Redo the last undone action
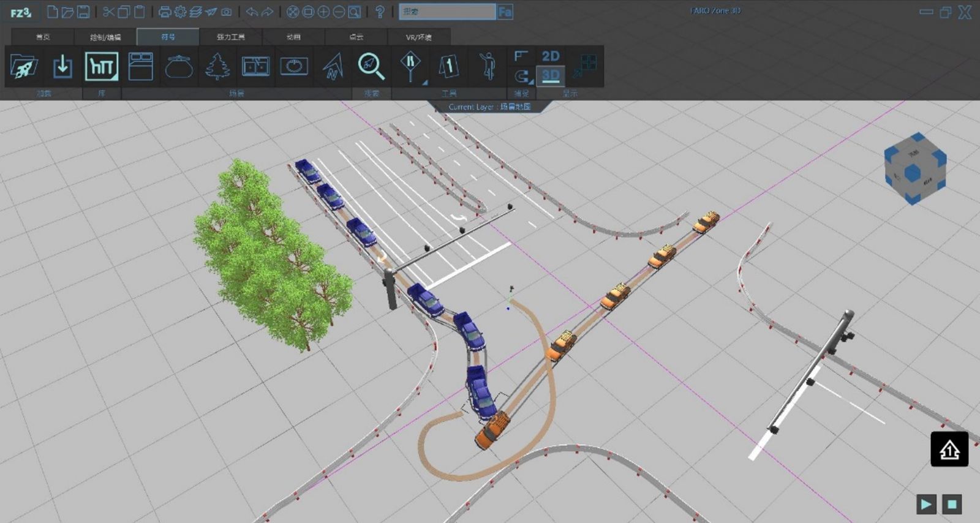Viewport: 980px width, 523px height. [267, 12]
